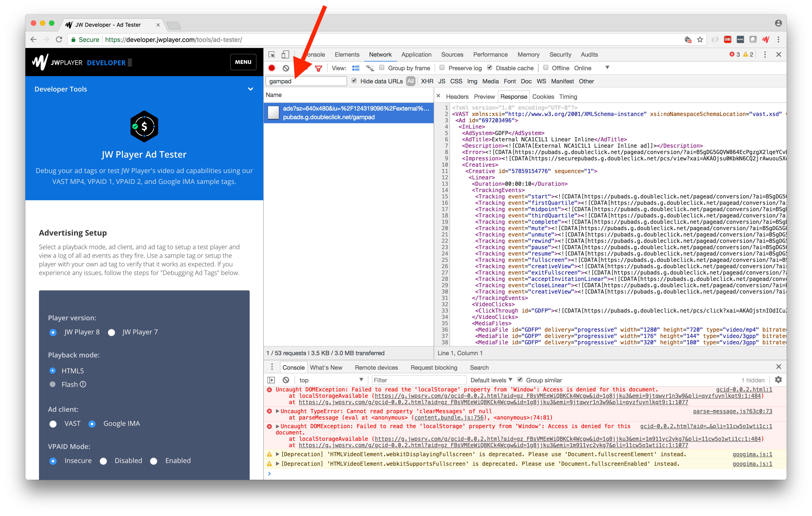Expand the Default levels dropdown

point(491,380)
